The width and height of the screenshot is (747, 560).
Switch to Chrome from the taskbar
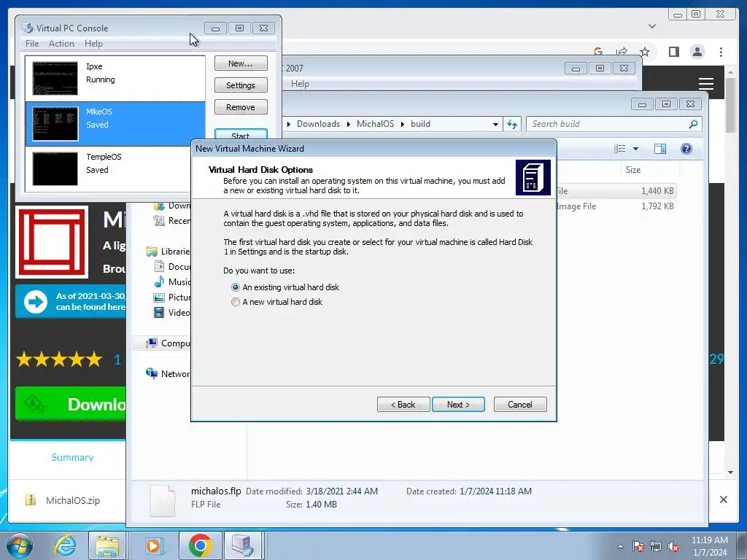click(200, 545)
